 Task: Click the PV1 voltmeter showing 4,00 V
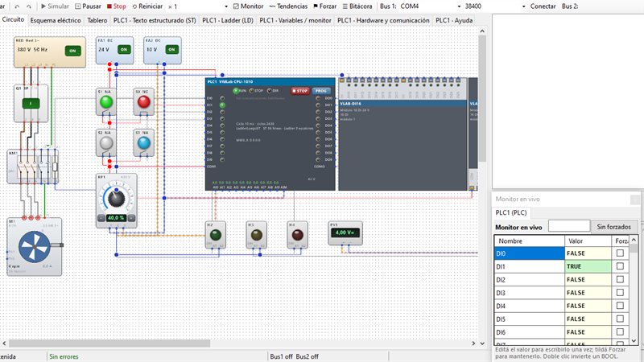pyautogui.click(x=345, y=232)
